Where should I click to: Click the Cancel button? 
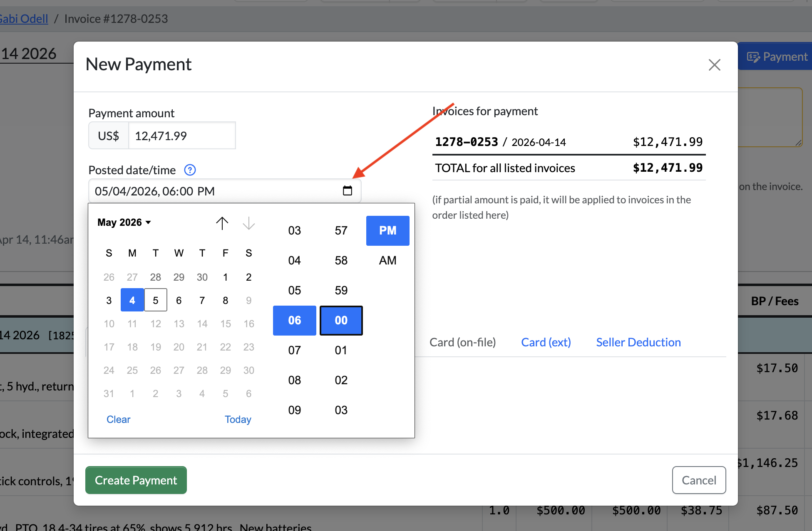click(x=699, y=480)
